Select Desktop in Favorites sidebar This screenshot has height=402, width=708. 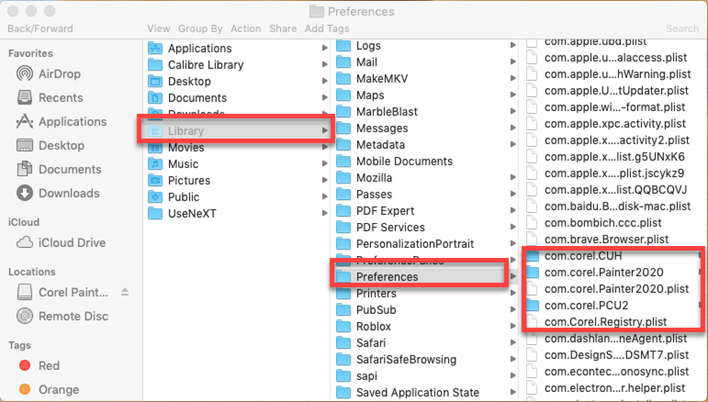click(x=50, y=145)
